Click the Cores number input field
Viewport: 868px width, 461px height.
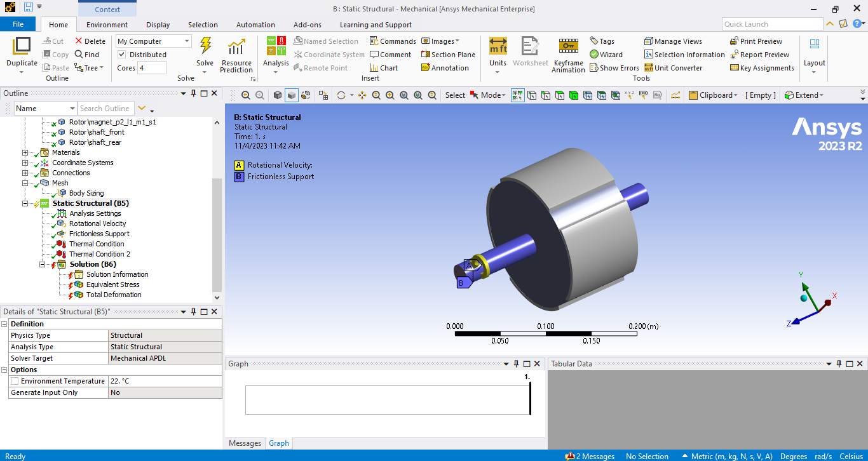[x=152, y=68]
